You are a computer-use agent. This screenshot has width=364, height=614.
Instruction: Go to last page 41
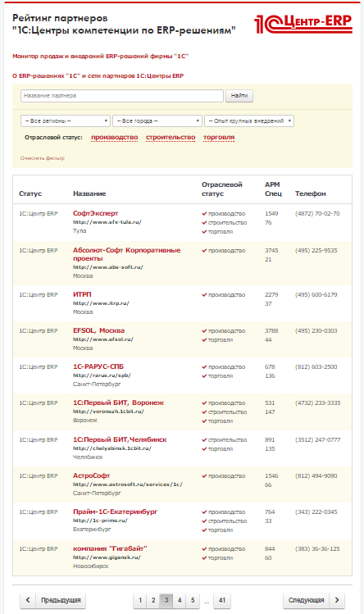[x=222, y=600]
